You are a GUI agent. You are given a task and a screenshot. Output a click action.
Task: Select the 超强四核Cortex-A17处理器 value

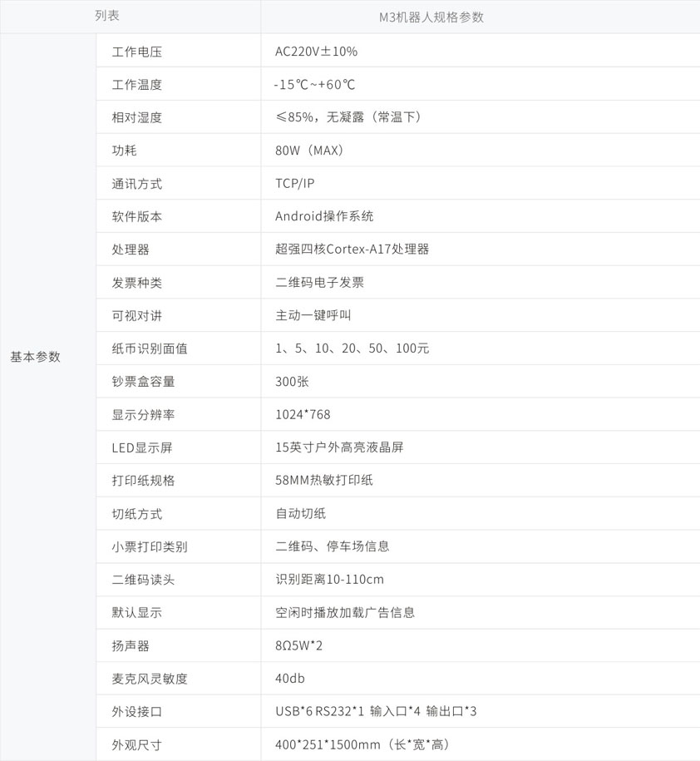[x=352, y=250]
